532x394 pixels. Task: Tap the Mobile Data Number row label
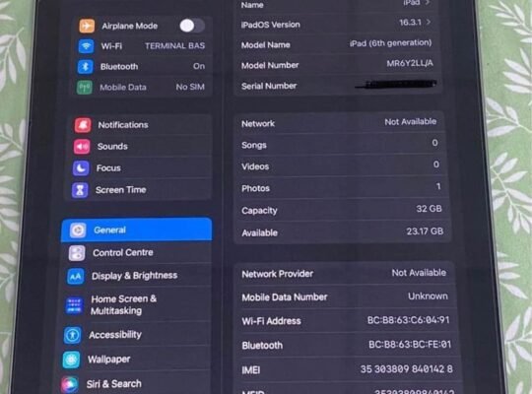point(285,297)
